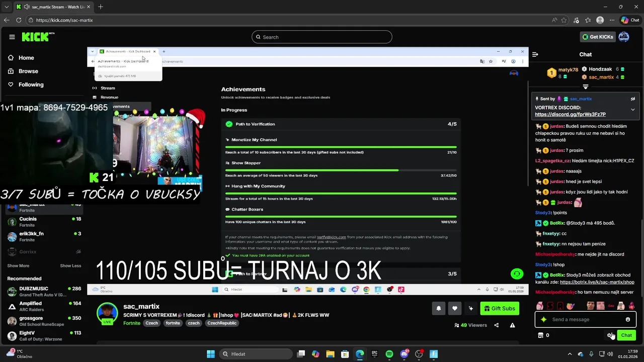The width and height of the screenshot is (644, 362).
Task: Open the Windows Start menu
Action: (211, 354)
